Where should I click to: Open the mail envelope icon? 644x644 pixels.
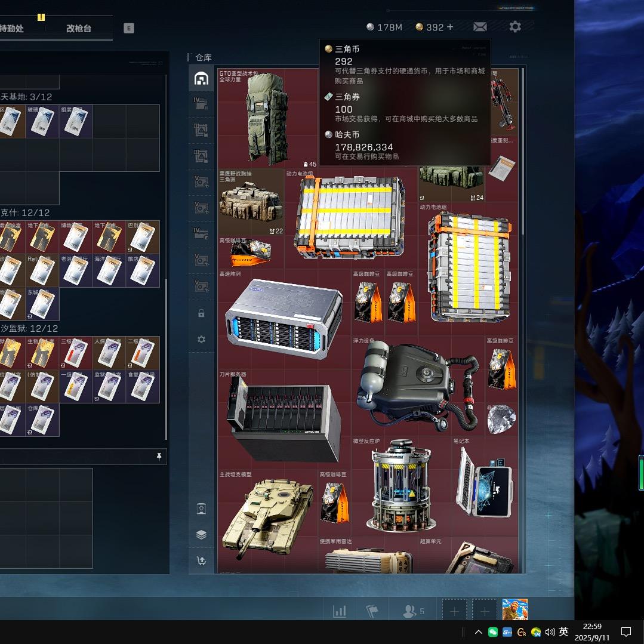coord(480,27)
